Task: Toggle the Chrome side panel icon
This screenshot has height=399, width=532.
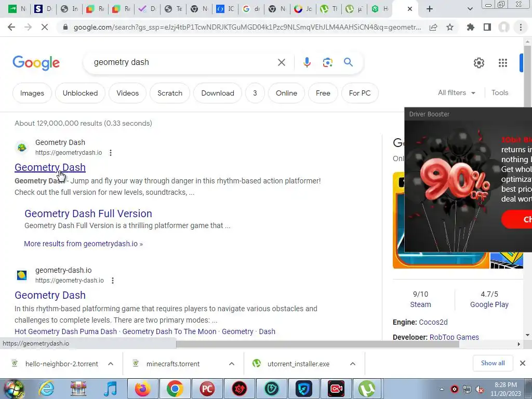Action: coord(487,28)
